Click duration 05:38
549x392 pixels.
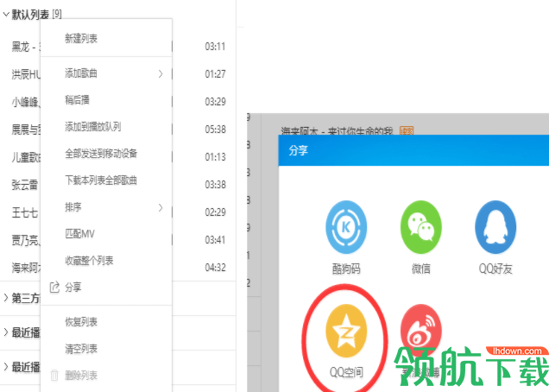point(215,130)
